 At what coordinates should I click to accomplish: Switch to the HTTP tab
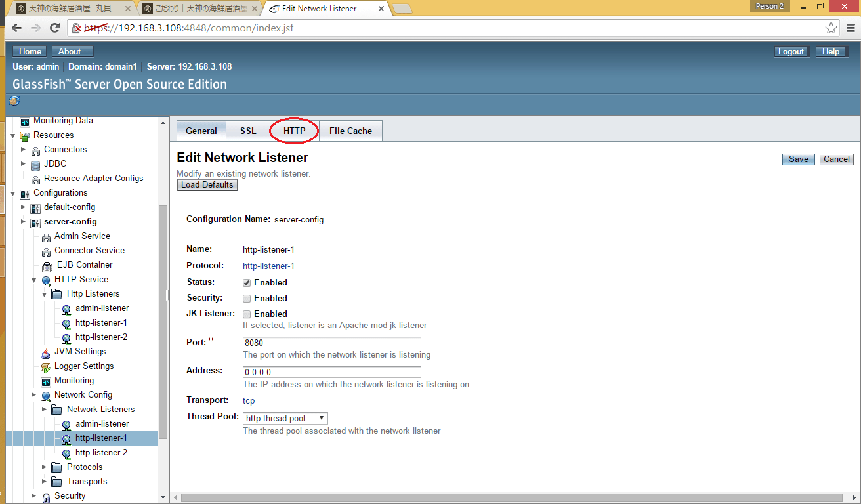coord(295,131)
